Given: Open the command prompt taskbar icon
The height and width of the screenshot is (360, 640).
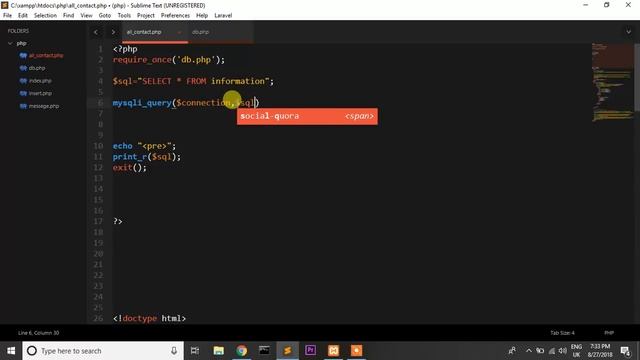Looking at the screenshot, I should 264,351.
